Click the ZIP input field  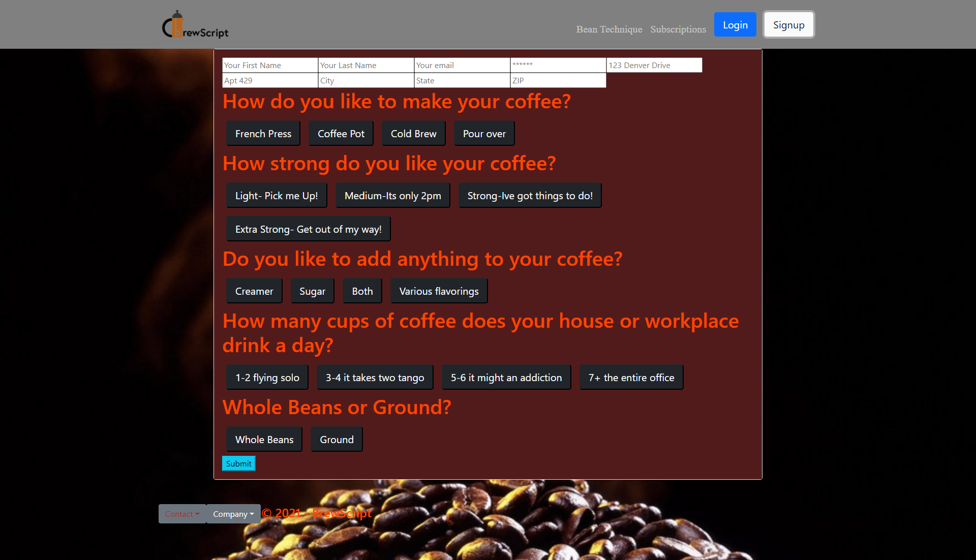pos(558,80)
